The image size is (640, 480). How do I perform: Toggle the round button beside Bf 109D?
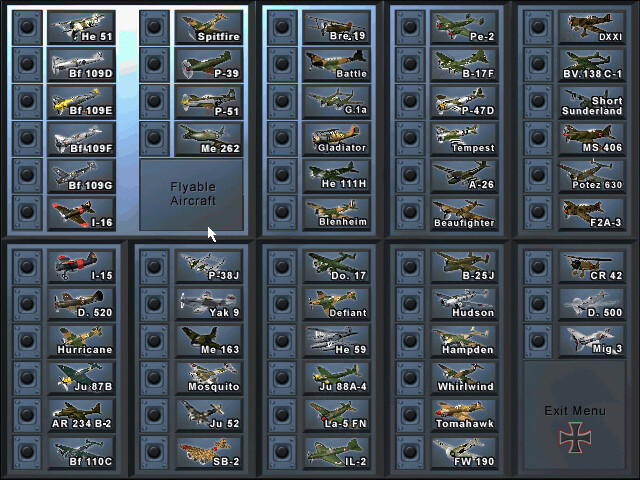[x=27, y=64]
